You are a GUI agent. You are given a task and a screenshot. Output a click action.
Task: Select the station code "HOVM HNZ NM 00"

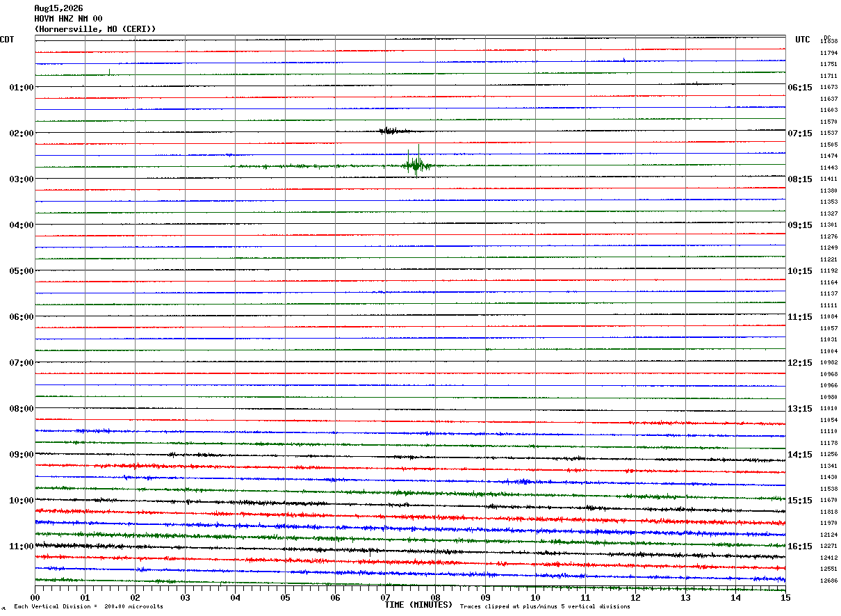68,19
